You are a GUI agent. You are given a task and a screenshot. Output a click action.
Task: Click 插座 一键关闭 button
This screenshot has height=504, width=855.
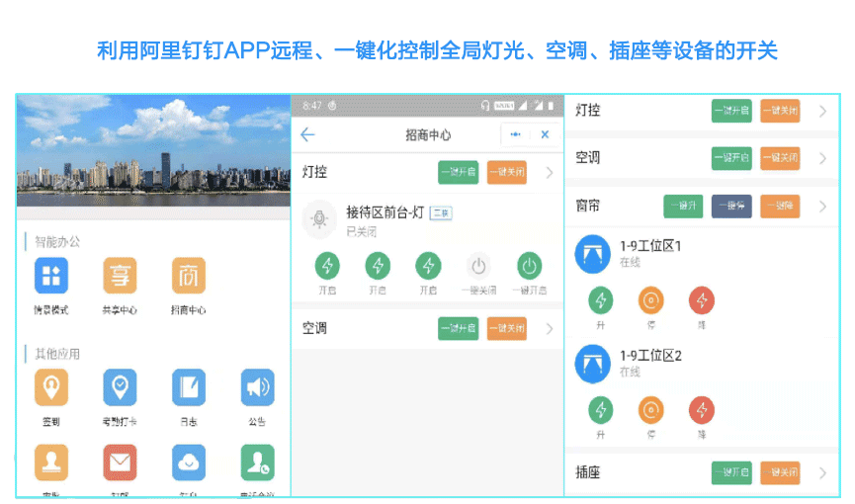780,472
